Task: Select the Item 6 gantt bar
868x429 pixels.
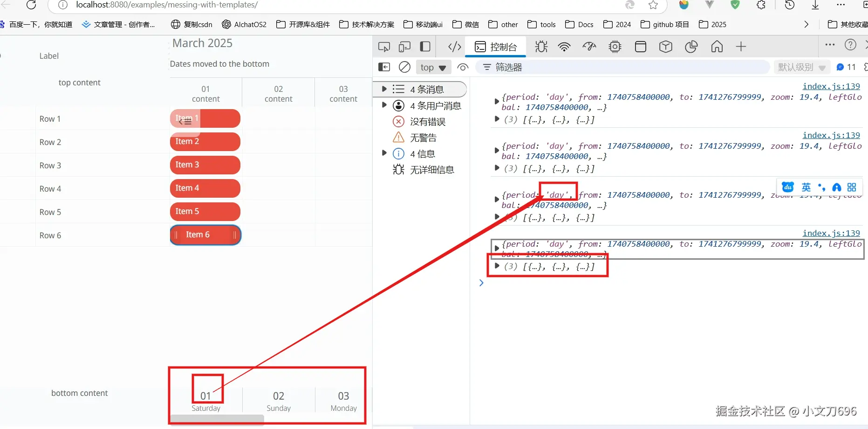Action: coord(205,235)
